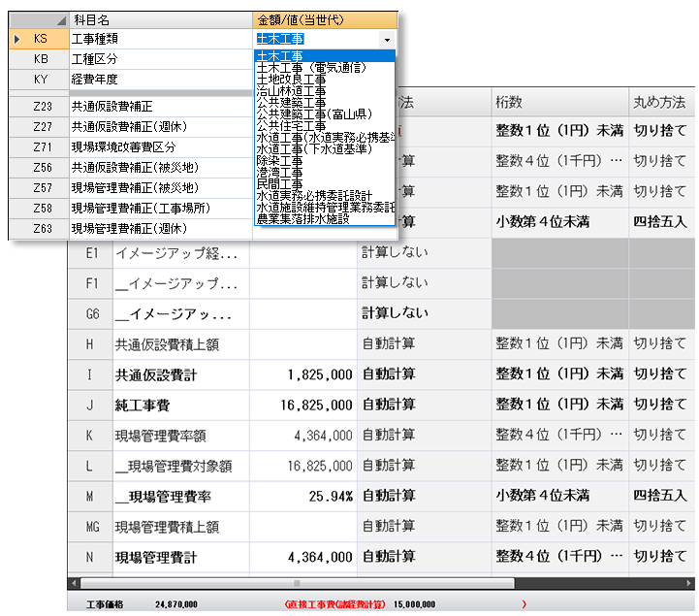Select the KY 経費年度 row header
The image size is (699, 616).
click(x=42, y=81)
